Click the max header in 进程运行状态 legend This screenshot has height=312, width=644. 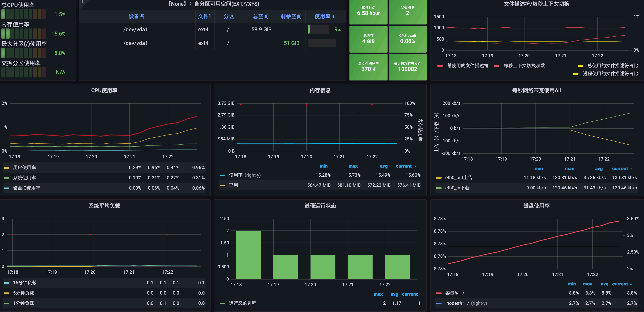pos(378,294)
